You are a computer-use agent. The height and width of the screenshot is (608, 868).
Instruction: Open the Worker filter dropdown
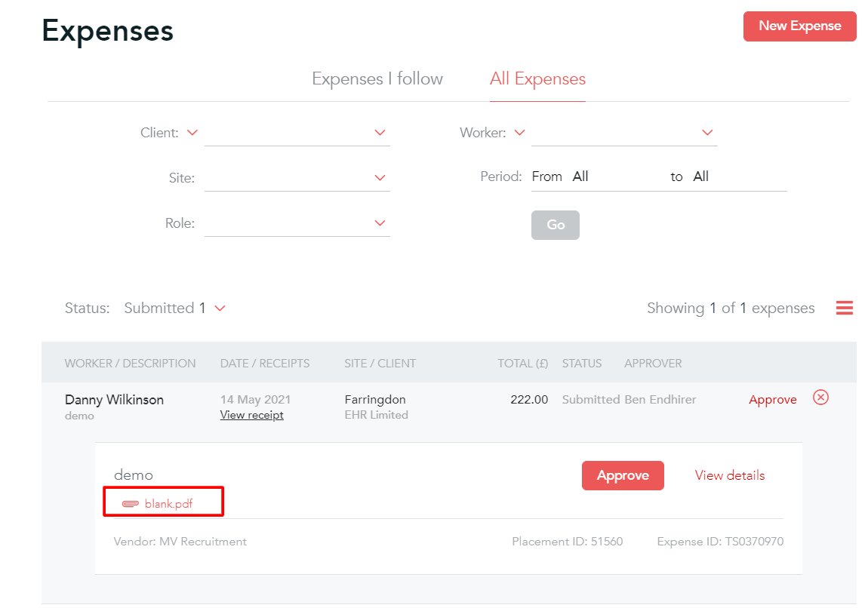(x=707, y=132)
